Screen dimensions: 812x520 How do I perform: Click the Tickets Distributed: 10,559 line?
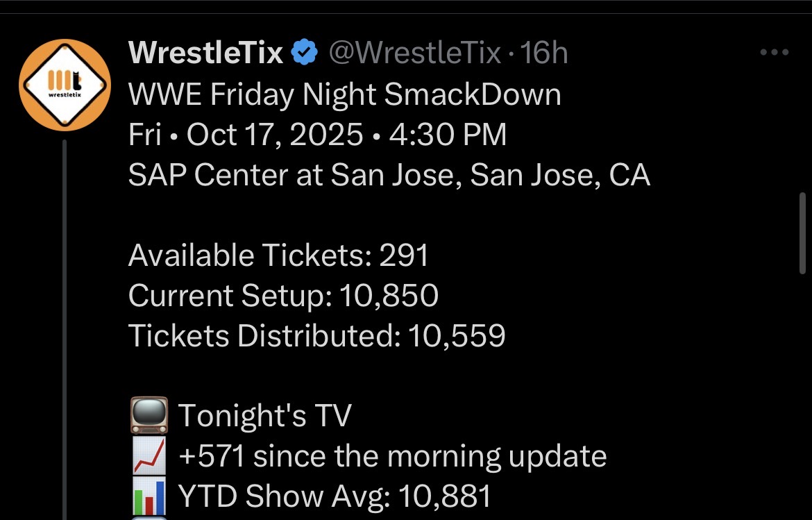pyautogui.click(x=316, y=336)
